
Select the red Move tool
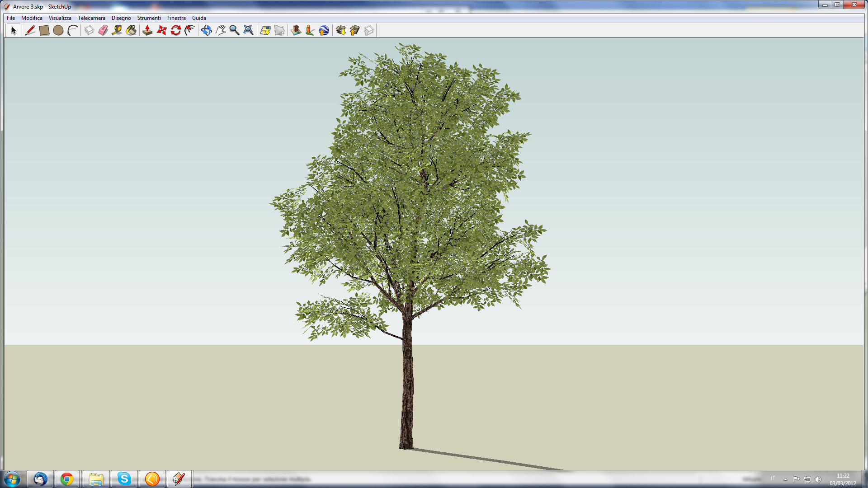161,30
